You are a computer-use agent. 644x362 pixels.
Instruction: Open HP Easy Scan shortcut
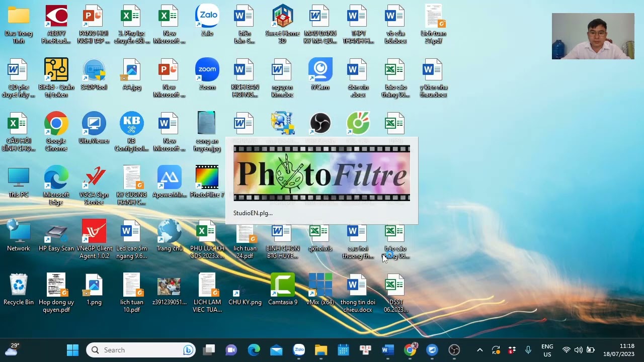pos(56,236)
